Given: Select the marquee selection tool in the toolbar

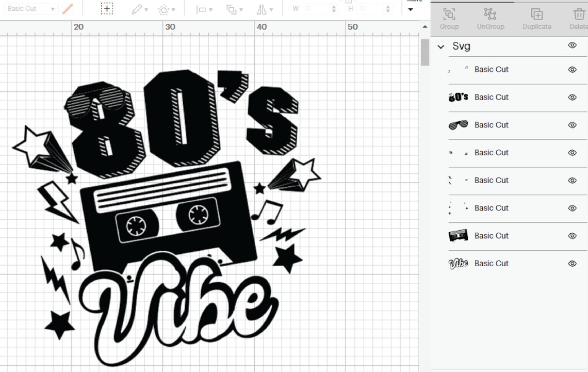Looking at the screenshot, I should 106,8.
